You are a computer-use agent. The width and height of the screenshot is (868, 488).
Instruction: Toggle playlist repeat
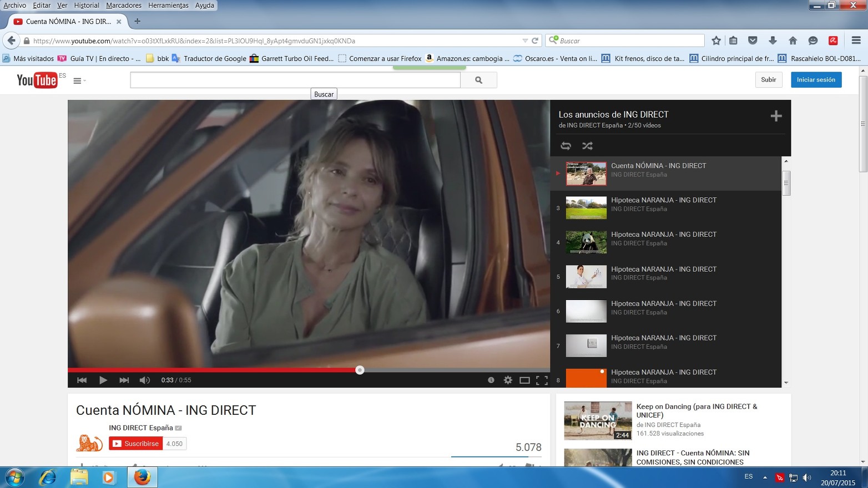tap(566, 146)
